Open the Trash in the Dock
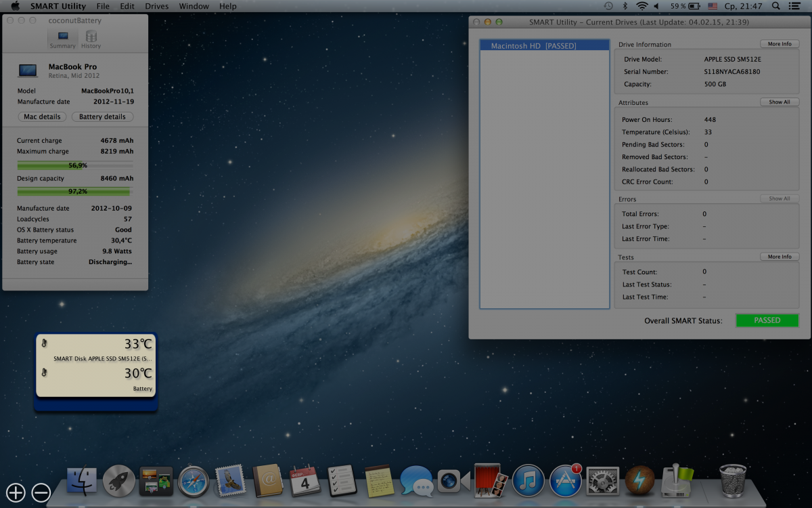 pos(733,482)
